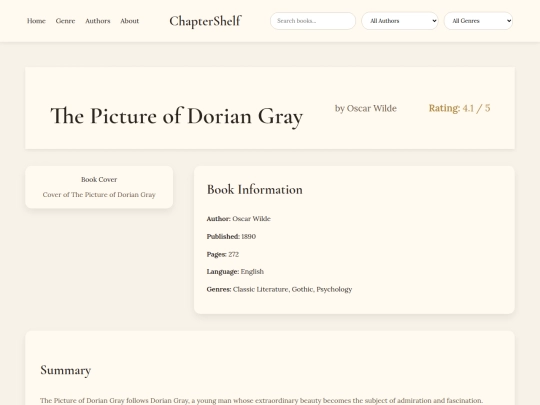Click the Language: English line
Image resolution: width=540 pixels, height=405 pixels.
(235, 272)
